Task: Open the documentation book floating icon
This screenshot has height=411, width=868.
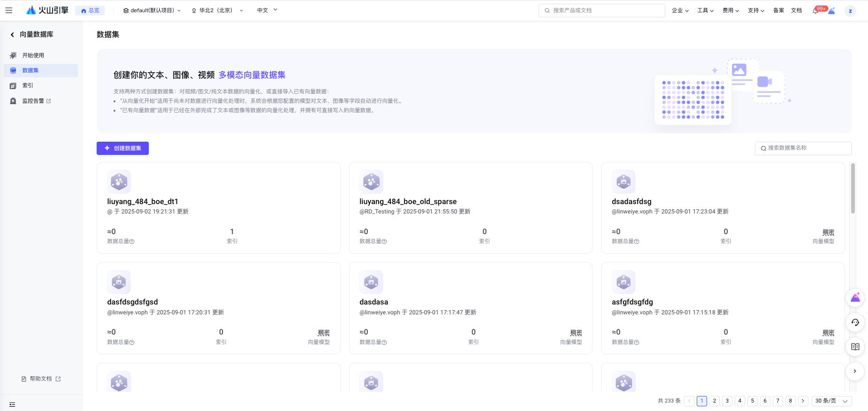Action: click(x=855, y=347)
